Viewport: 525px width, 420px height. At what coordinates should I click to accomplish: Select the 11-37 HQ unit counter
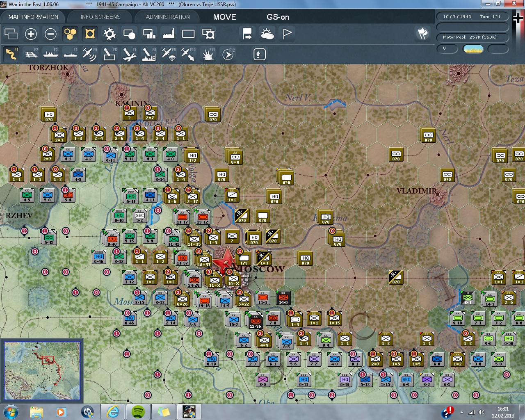point(182,258)
